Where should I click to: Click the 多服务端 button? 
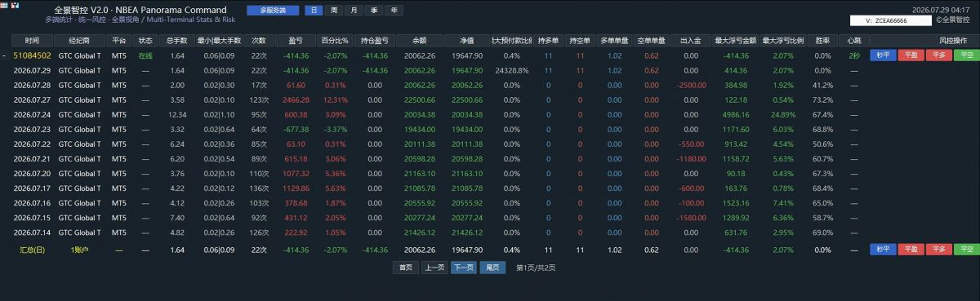(274, 11)
